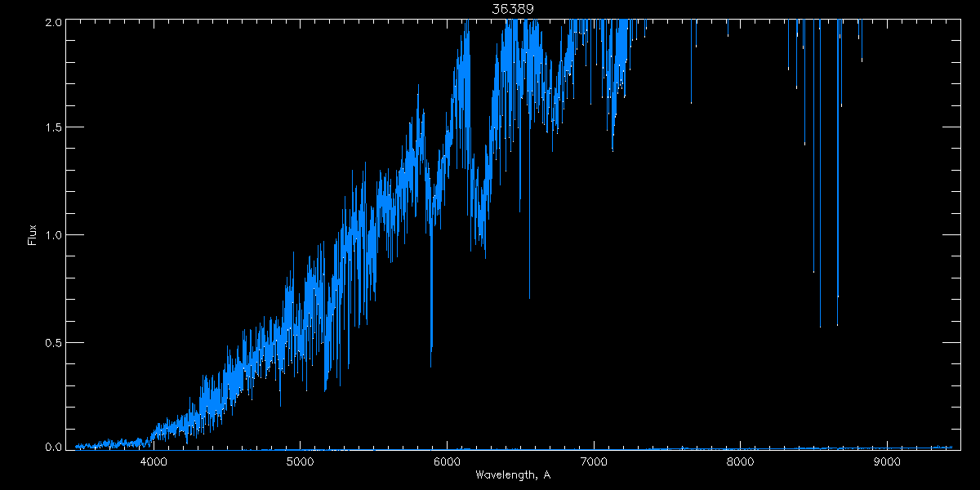Click the 7000 wavelength tick label

coord(594,462)
